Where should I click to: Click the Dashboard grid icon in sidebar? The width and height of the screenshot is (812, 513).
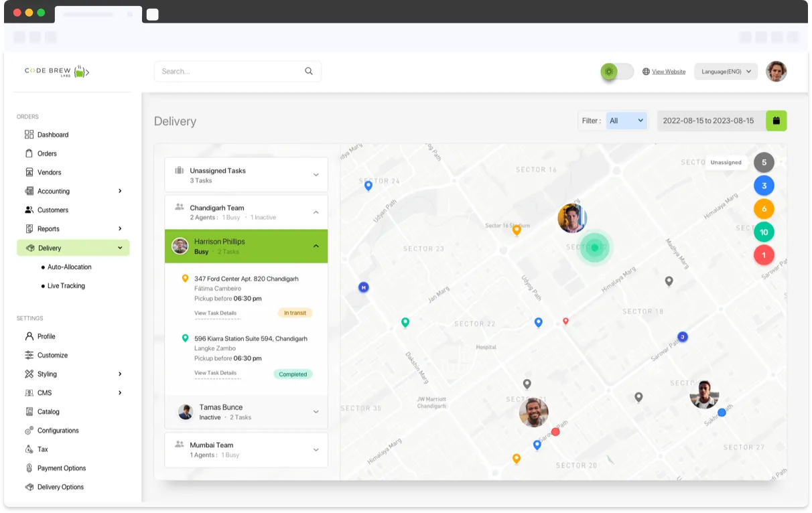point(29,135)
